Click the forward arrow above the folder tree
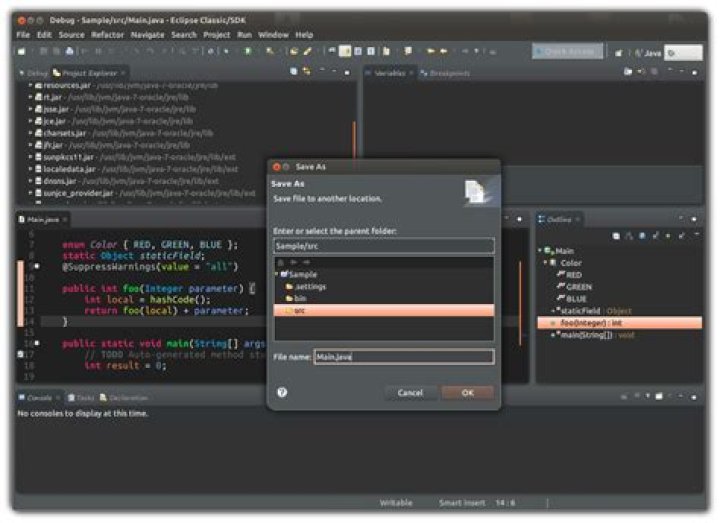720x523 pixels. pos(306,262)
